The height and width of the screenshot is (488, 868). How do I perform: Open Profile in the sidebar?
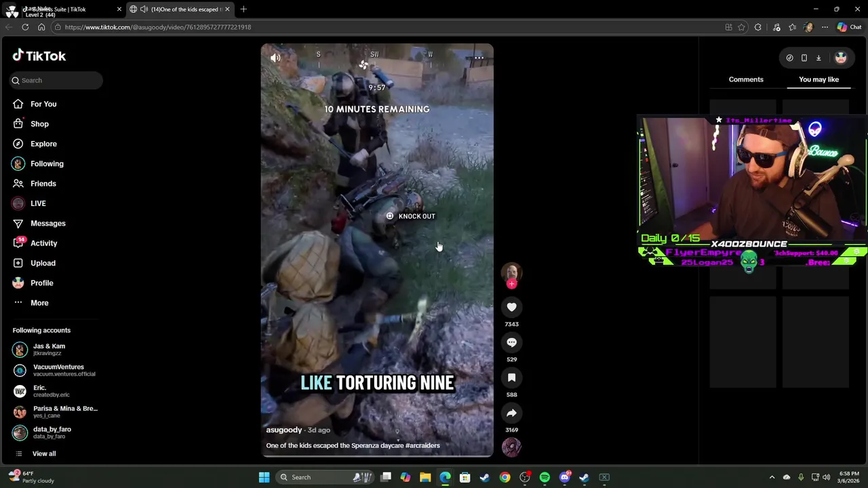41,283
